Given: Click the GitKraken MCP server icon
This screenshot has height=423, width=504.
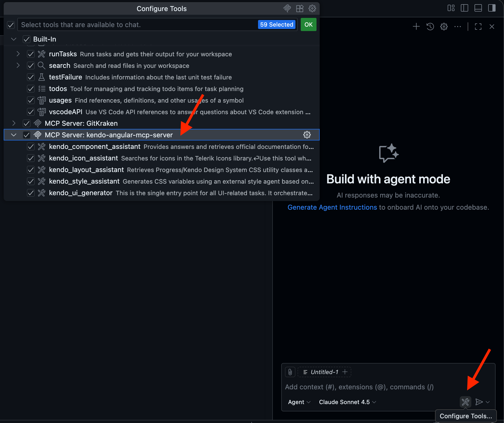Looking at the screenshot, I should (x=38, y=123).
